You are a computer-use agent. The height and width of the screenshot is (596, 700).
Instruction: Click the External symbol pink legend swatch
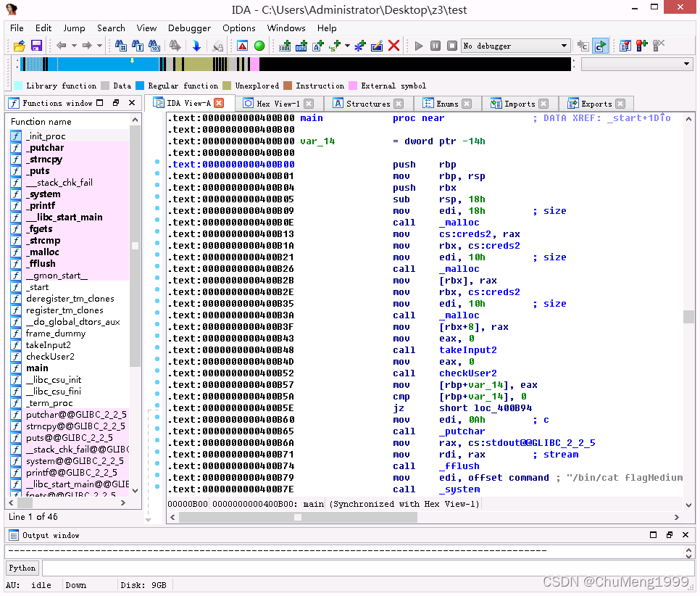(x=353, y=86)
